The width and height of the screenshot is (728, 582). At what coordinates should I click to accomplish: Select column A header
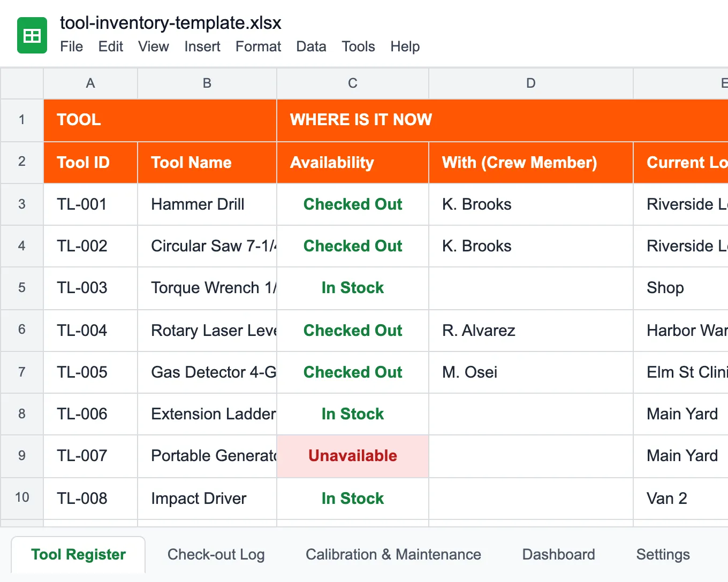coord(90,83)
